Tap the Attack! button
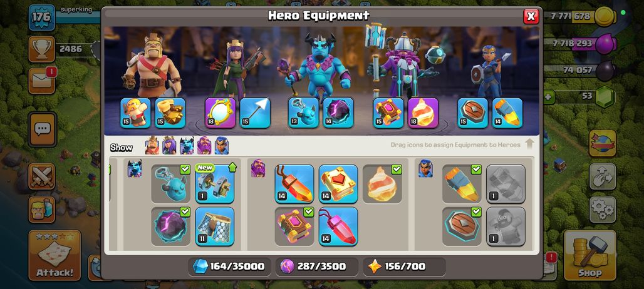Viewport: 644px width, 289px height. tap(55, 255)
